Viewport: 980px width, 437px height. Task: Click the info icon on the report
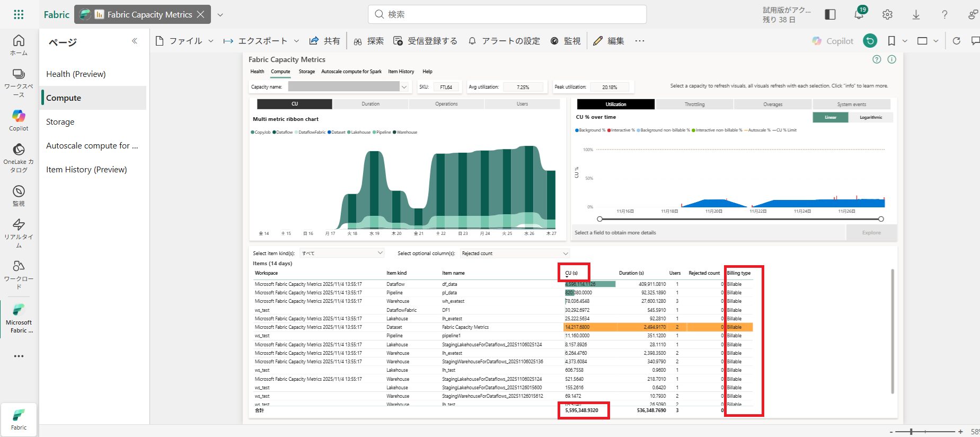891,59
